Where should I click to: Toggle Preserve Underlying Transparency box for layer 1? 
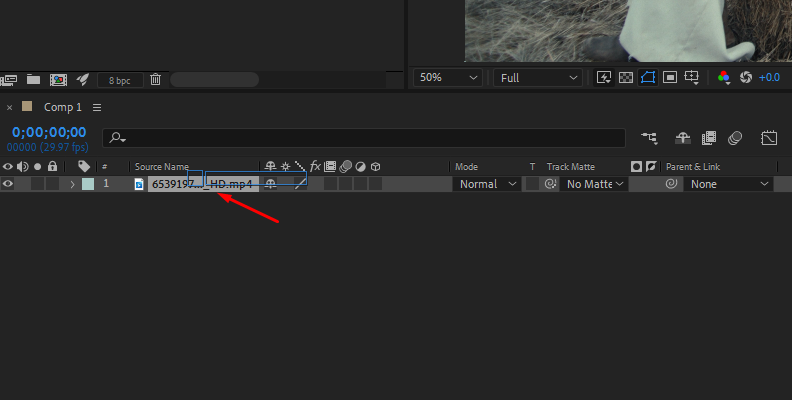[533, 184]
